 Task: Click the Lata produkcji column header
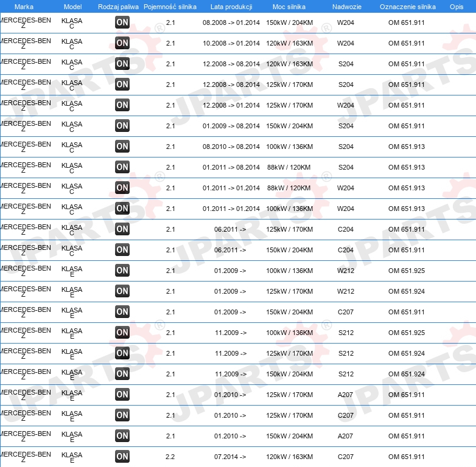pyautogui.click(x=231, y=7)
